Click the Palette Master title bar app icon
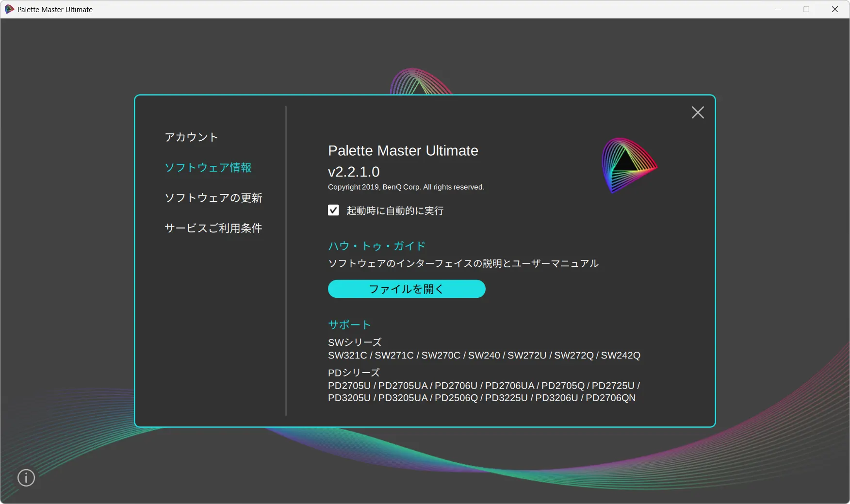 click(9, 9)
